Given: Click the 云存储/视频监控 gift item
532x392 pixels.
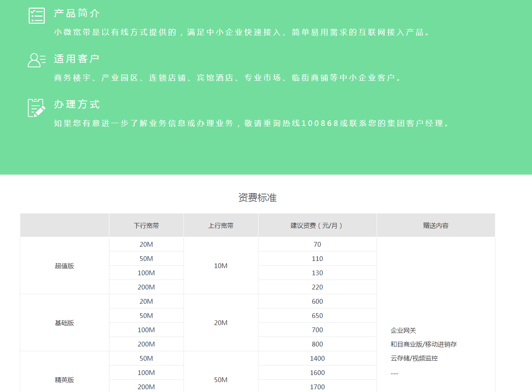Looking at the screenshot, I should tap(414, 358).
